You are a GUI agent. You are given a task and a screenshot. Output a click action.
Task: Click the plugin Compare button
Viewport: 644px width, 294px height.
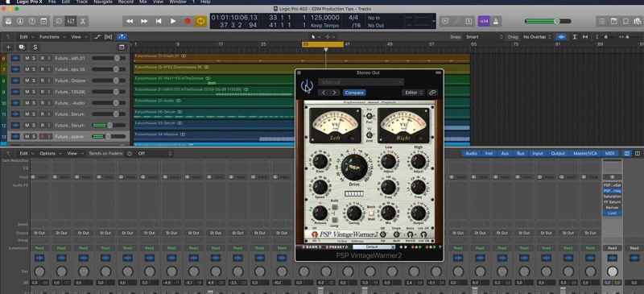tap(354, 93)
